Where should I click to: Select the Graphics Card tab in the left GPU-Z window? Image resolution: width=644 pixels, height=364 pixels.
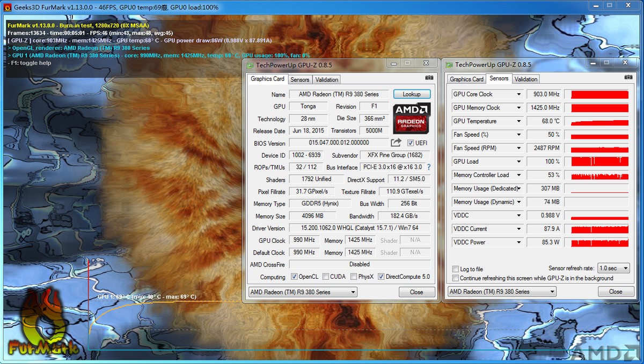[x=267, y=79]
